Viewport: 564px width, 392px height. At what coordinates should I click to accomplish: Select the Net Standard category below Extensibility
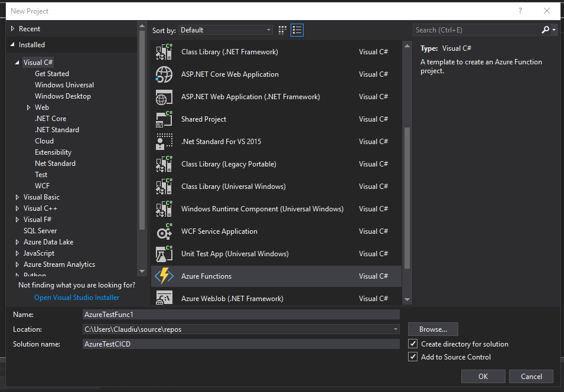tap(55, 164)
